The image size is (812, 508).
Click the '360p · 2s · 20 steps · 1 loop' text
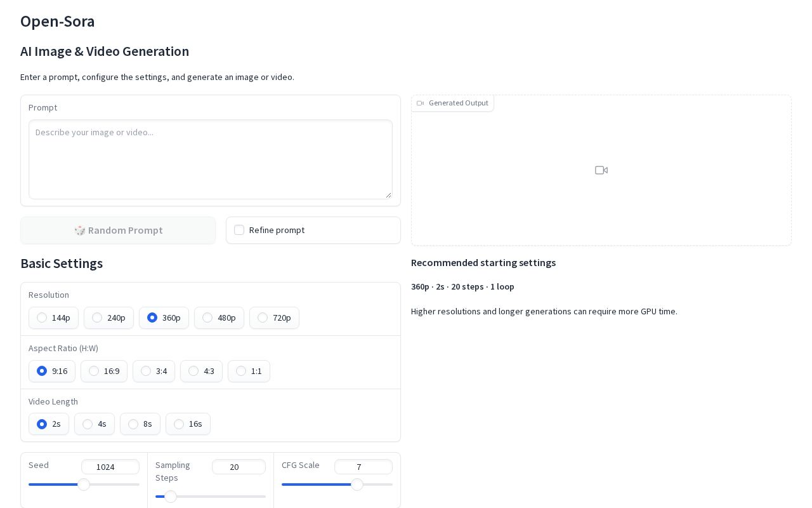click(x=462, y=286)
